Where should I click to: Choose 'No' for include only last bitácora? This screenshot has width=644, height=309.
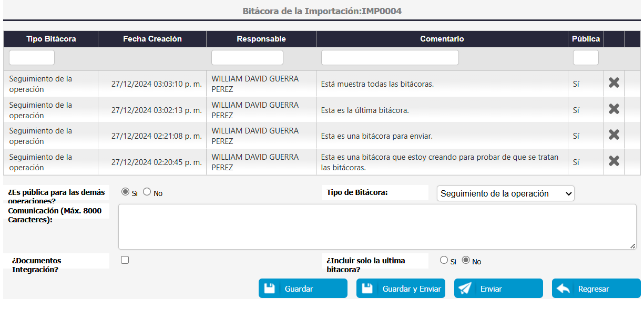[466, 260]
